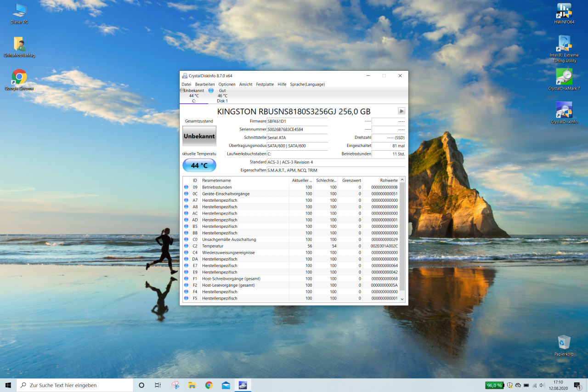This screenshot has width=588, height=392.
Task: Open the Hilfe menu
Action: click(282, 84)
